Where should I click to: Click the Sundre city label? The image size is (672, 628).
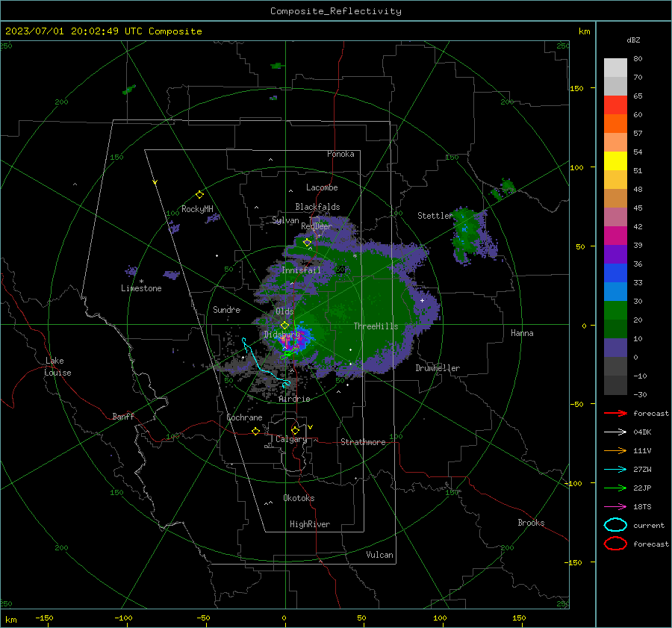point(227,309)
